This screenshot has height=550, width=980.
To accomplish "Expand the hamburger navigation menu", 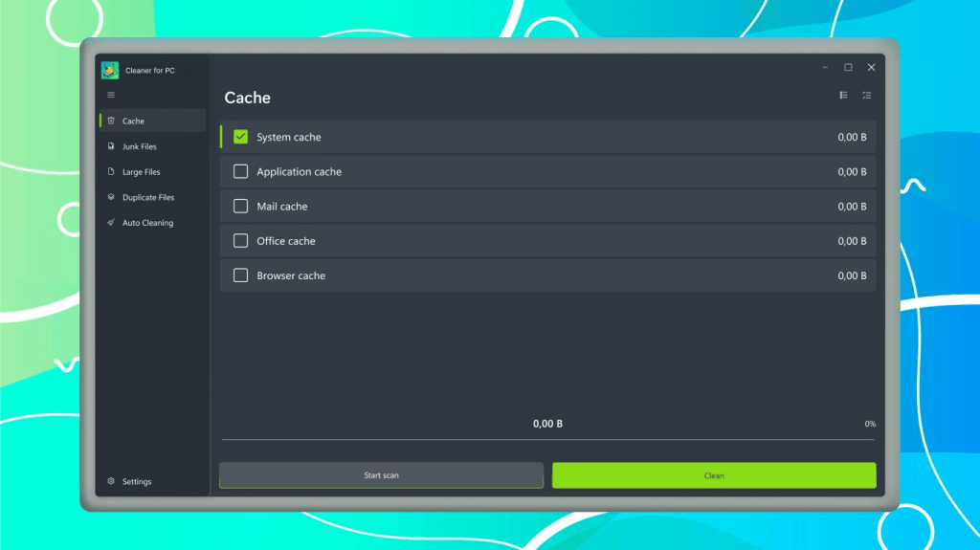I will 111,95.
